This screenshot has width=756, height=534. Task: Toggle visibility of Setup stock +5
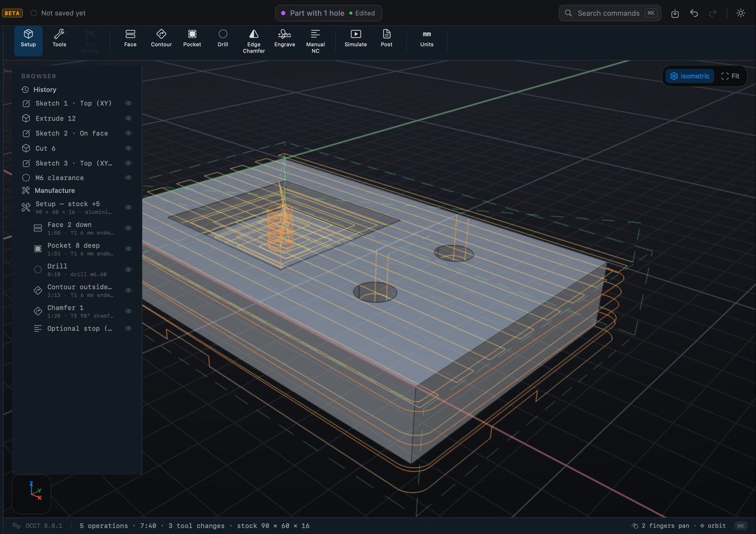point(128,207)
